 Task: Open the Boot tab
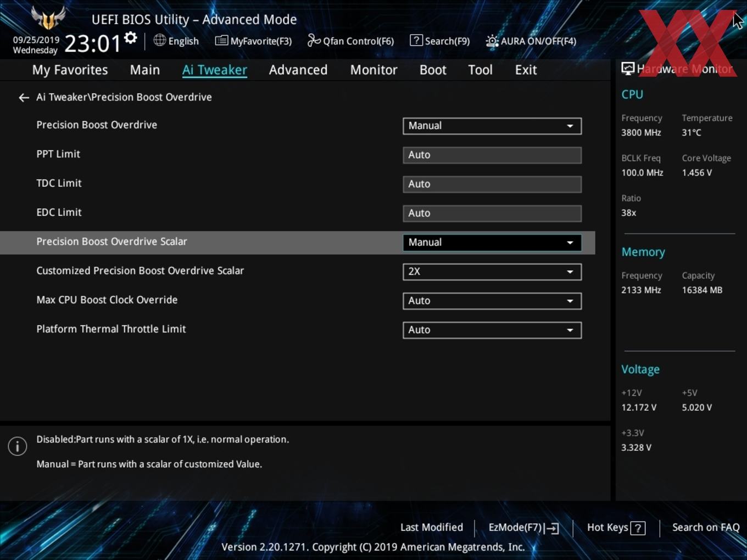pos(433,70)
